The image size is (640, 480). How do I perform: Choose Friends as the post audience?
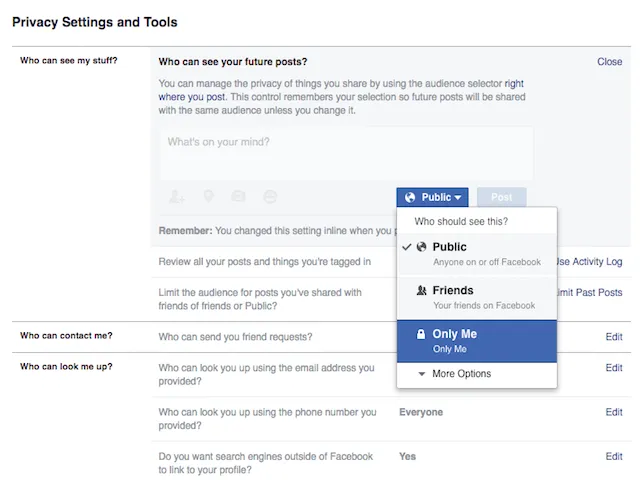[x=476, y=297]
